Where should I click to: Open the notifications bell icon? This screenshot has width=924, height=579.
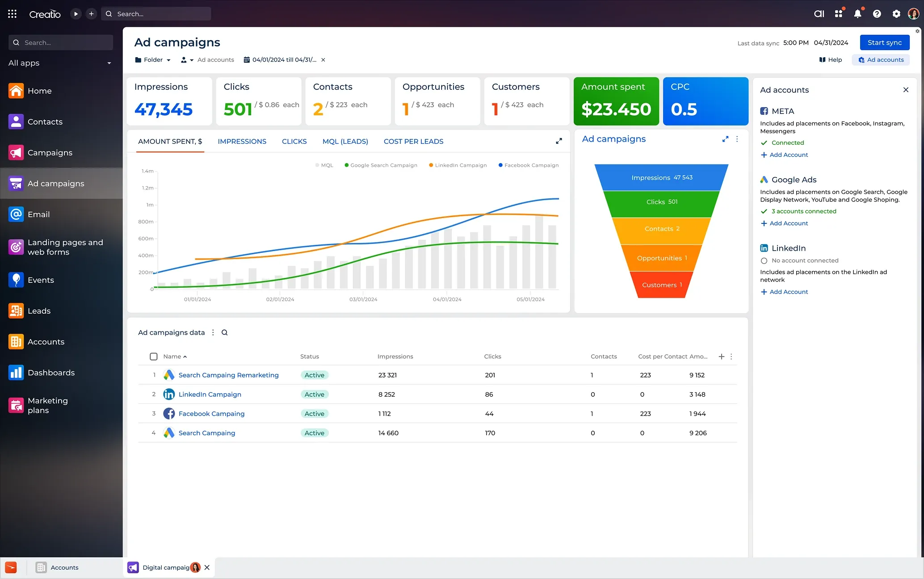(x=857, y=14)
